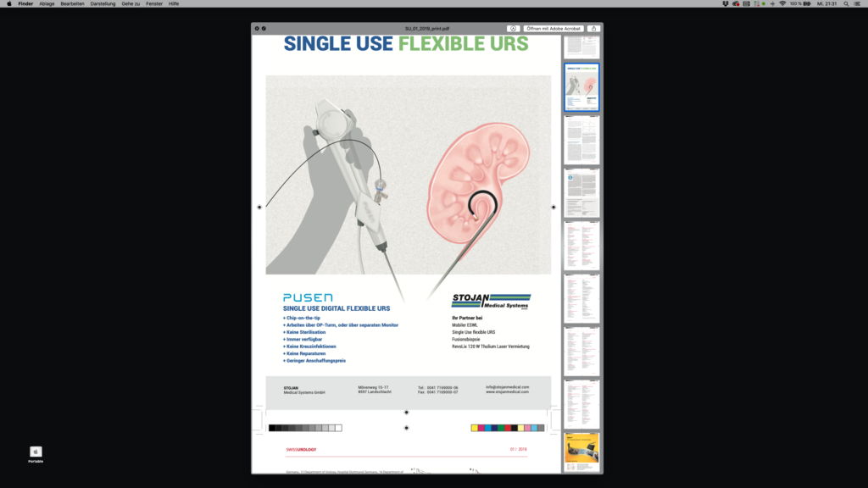Click the address "Möveneg 15-17" in footer
Screen dimensions: 868x488
coord(373,387)
